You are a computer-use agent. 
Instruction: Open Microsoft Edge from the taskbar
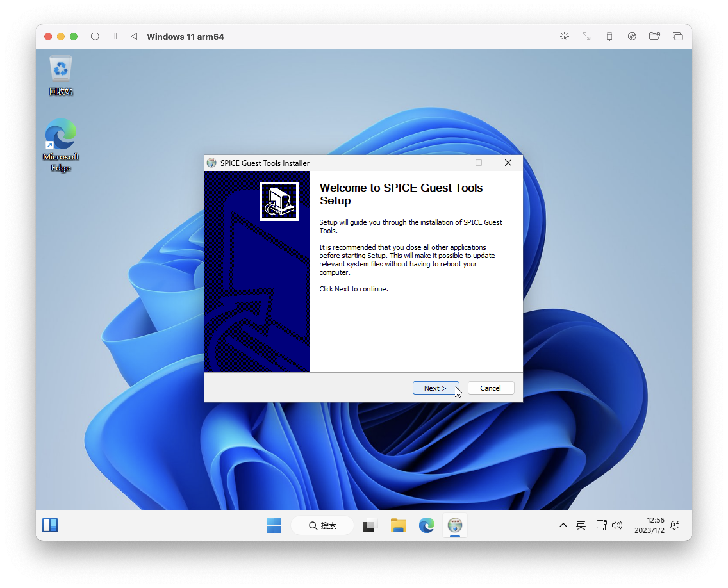pyautogui.click(x=426, y=525)
